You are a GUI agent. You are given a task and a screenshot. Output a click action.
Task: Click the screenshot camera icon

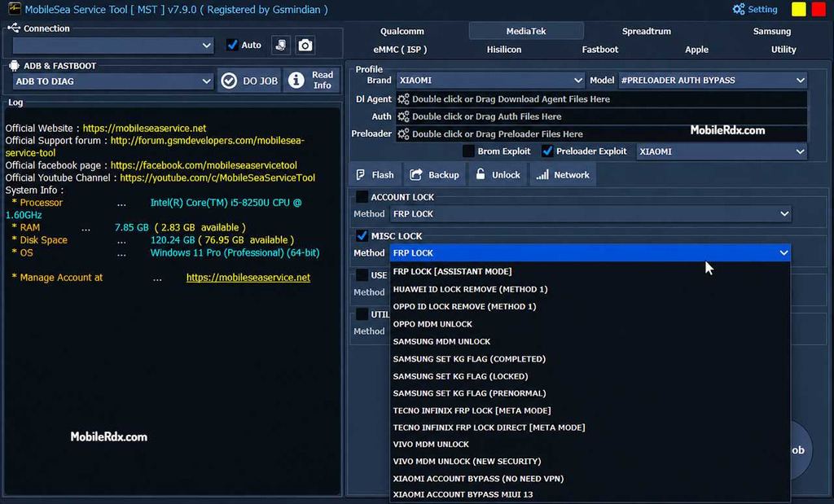[305, 46]
